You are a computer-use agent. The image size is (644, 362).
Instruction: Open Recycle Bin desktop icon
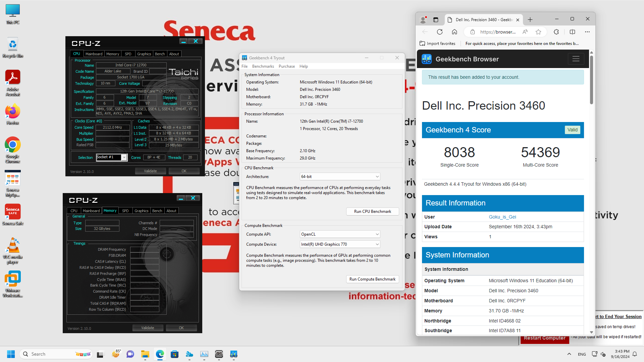(13, 48)
